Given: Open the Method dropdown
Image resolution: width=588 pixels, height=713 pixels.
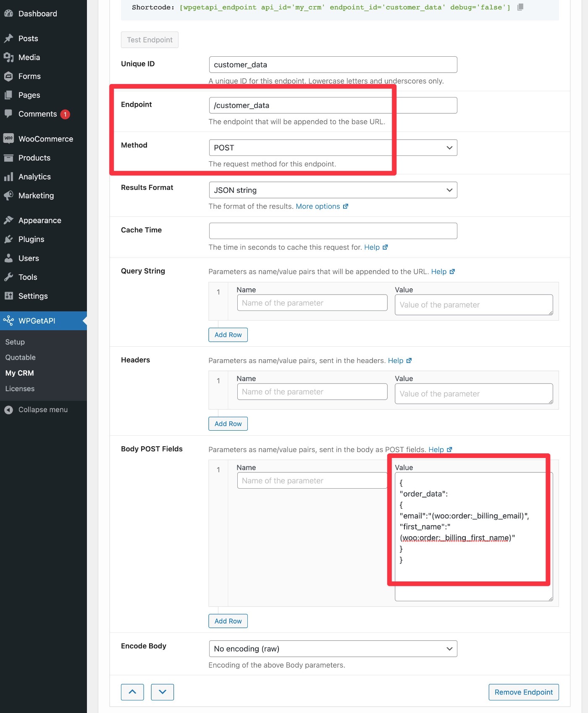Looking at the screenshot, I should [333, 147].
